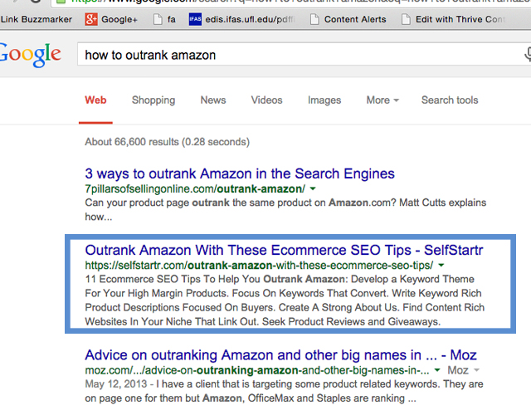Open the Content Alerts bookmark page icon
The width and height of the screenshot is (531, 420).
click(x=314, y=19)
